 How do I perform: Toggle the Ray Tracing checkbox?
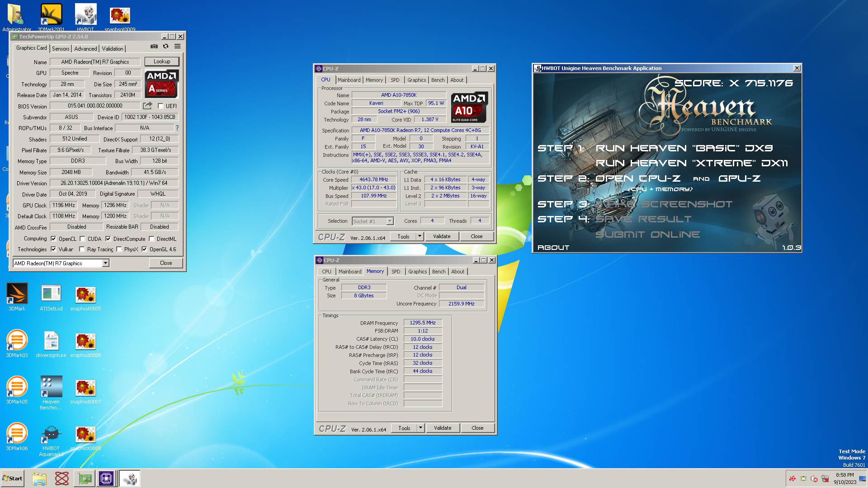(82, 249)
